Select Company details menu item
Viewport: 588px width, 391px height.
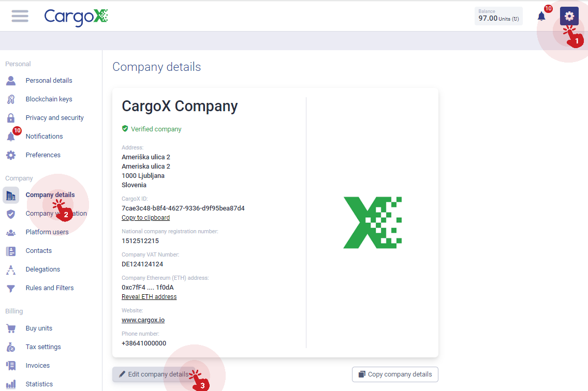(x=50, y=195)
